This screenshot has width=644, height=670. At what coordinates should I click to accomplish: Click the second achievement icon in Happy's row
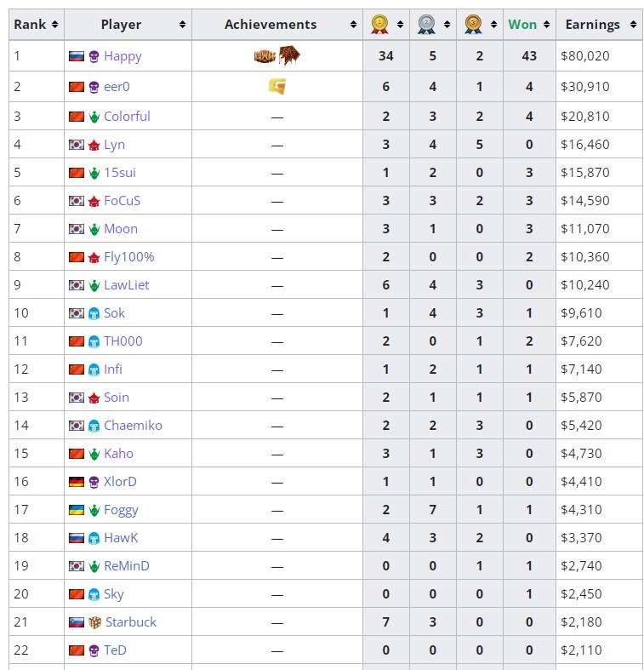pos(288,56)
